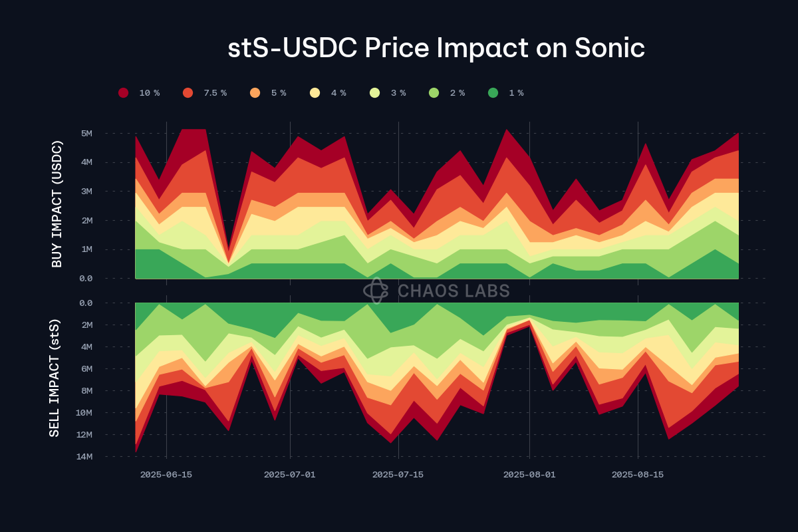Click the SELL IMPACT (stS) axis title
The height and width of the screenshot is (532, 798).
pos(55,378)
